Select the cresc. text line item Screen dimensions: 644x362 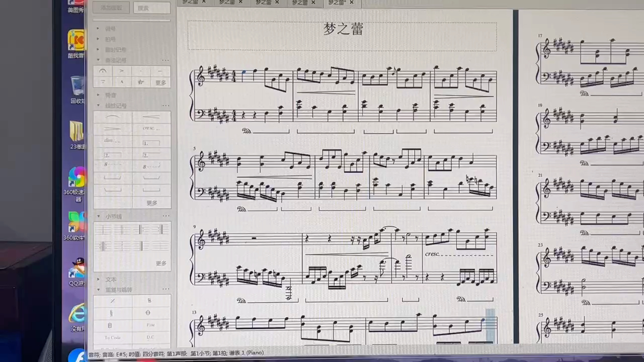pyautogui.click(x=151, y=129)
